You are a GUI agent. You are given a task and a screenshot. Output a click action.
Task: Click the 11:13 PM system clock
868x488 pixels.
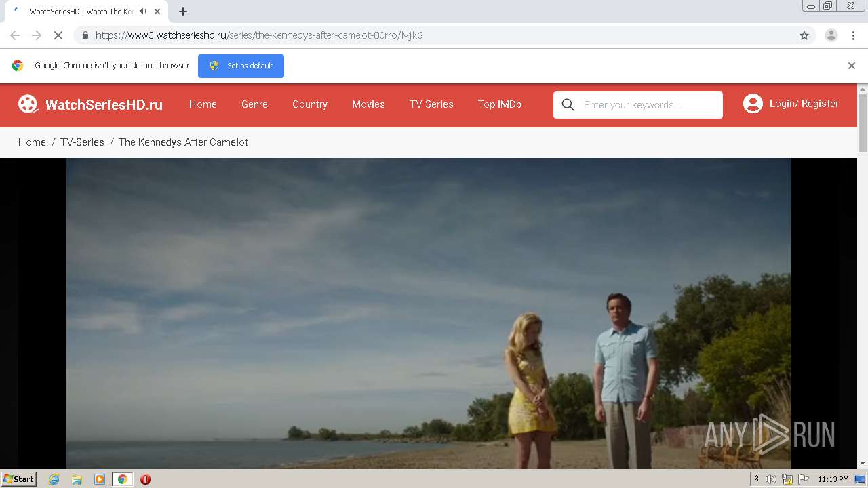click(833, 479)
